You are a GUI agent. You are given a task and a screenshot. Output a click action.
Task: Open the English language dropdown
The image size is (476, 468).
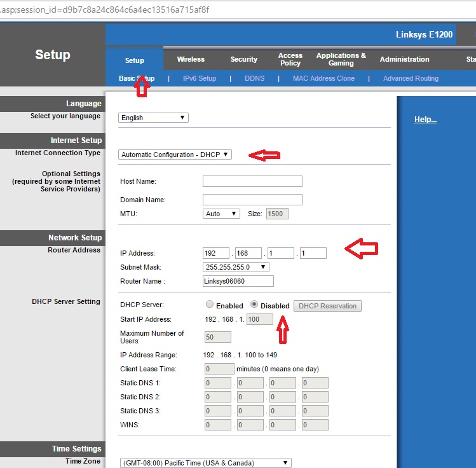[153, 118]
